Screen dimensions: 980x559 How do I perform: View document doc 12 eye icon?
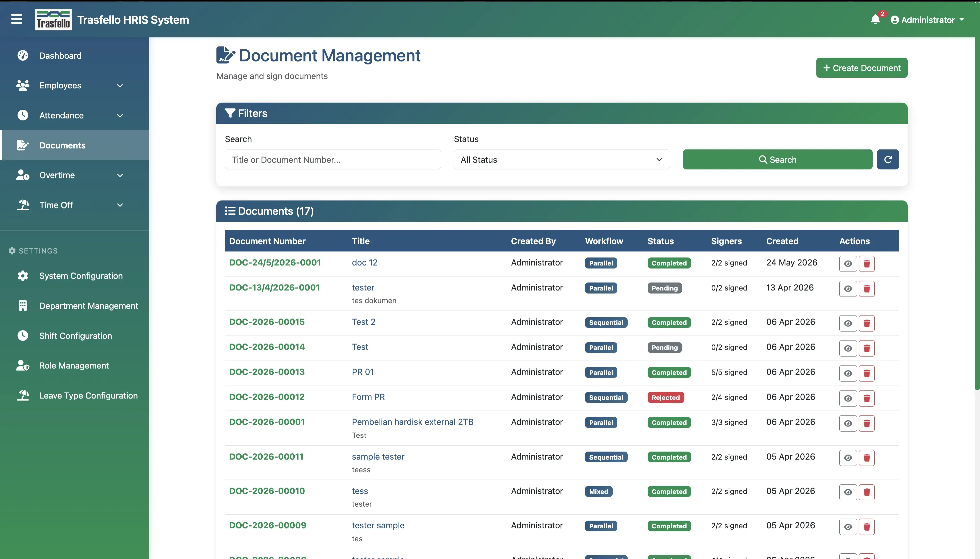point(848,264)
